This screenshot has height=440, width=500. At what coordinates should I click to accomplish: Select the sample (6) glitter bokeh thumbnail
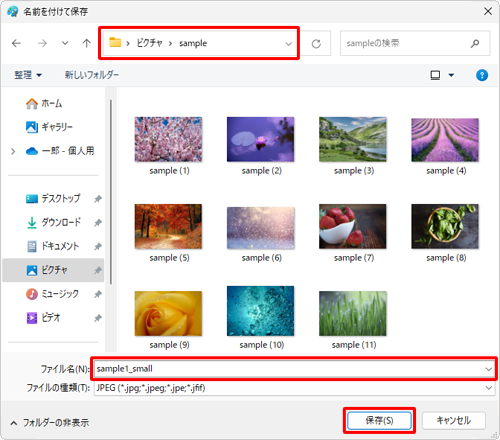261,228
